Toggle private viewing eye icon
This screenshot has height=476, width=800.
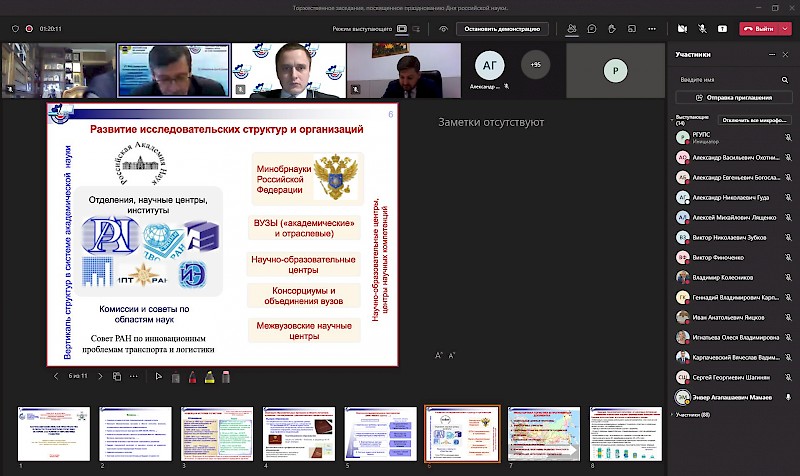click(443, 29)
